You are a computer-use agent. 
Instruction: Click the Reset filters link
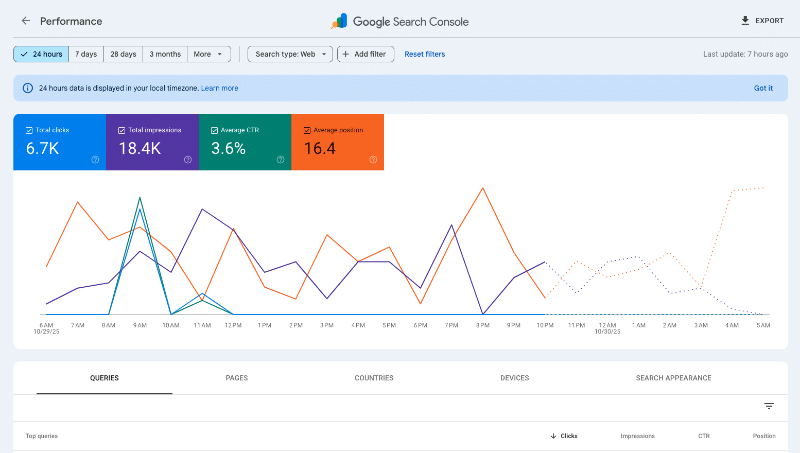point(424,54)
